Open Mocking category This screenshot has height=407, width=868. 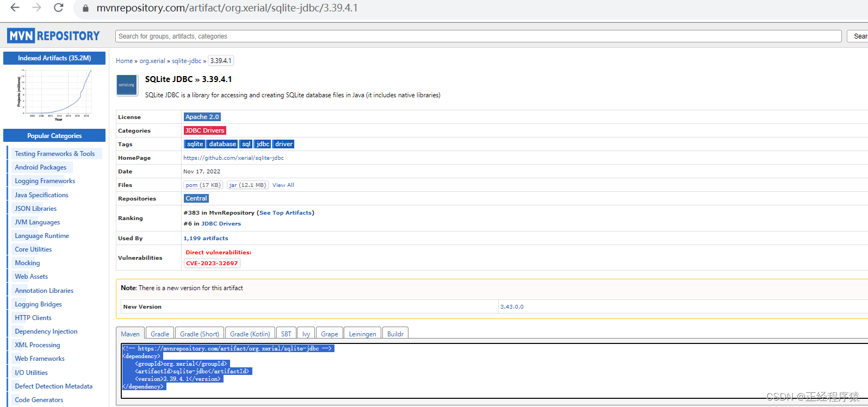(x=28, y=263)
